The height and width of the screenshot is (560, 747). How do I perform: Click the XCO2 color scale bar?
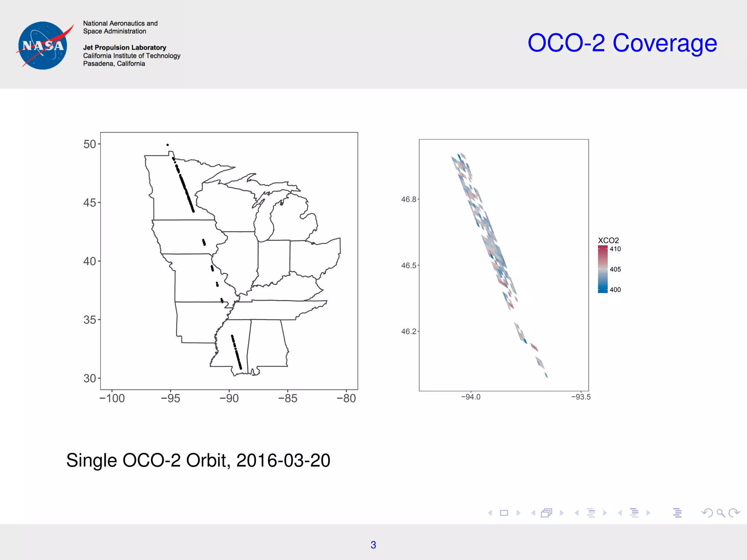coord(603,269)
